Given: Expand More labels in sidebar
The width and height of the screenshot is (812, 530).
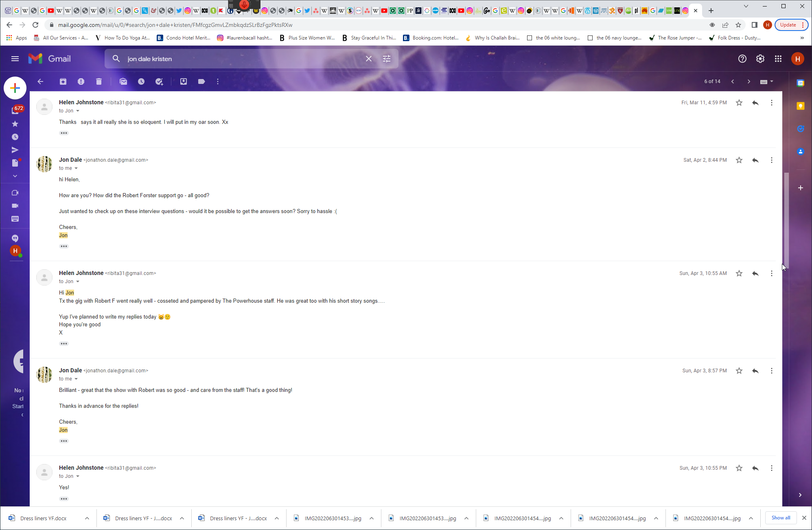Looking at the screenshot, I should (15, 176).
